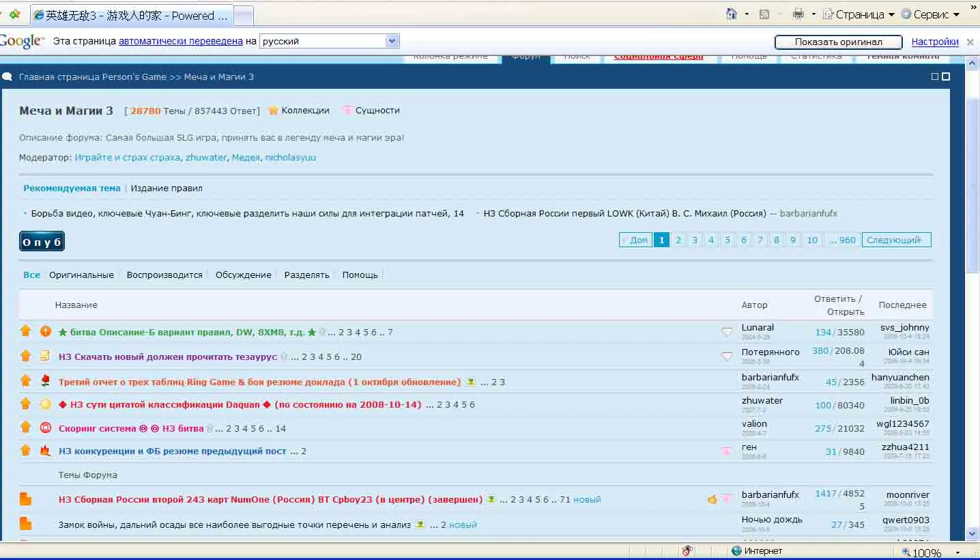Image resolution: width=980 pixels, height=560 pixels.
Task: Toggle the small outlined square in breadcrumb bar
Action: point(934,76)
